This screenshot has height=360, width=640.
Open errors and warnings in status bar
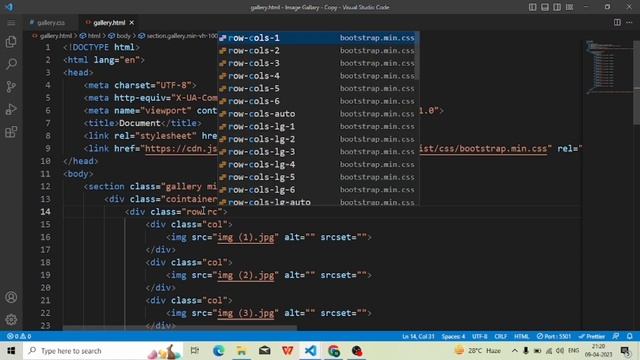[19, 336]
